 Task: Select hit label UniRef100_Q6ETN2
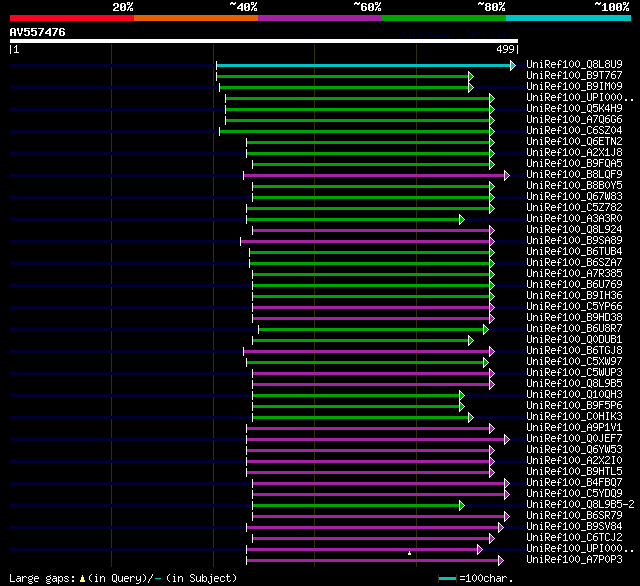tap(574, 142)
